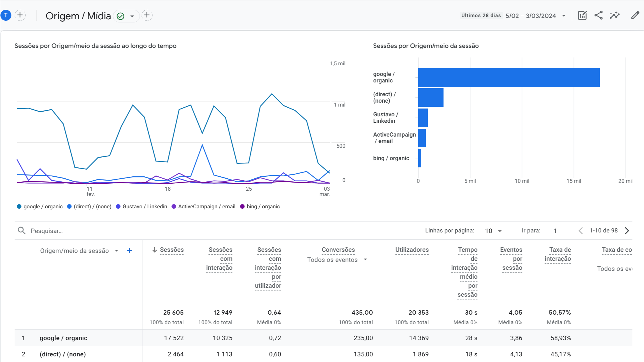The image size is (644, 362).
Task: Click the search magnifier icon
Action: click(x=22, y=230)
